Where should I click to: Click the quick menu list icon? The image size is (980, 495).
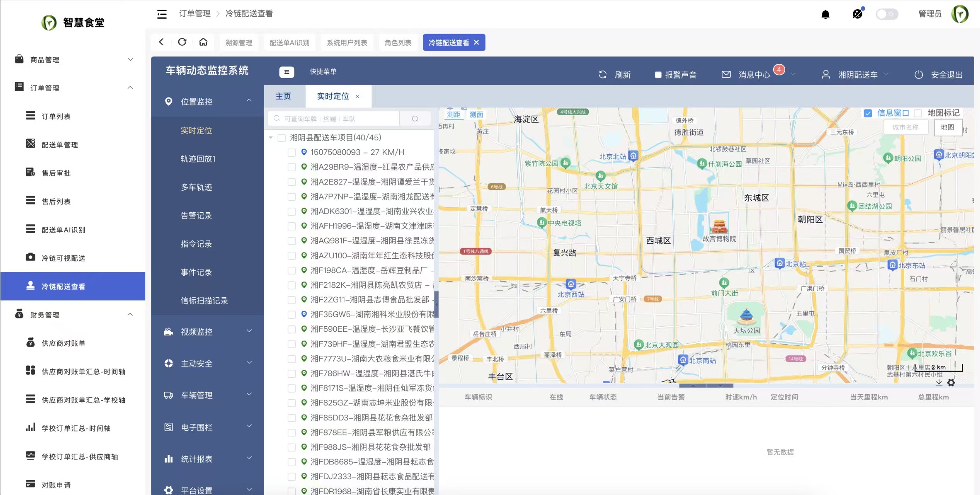click(x=286, y=72)
